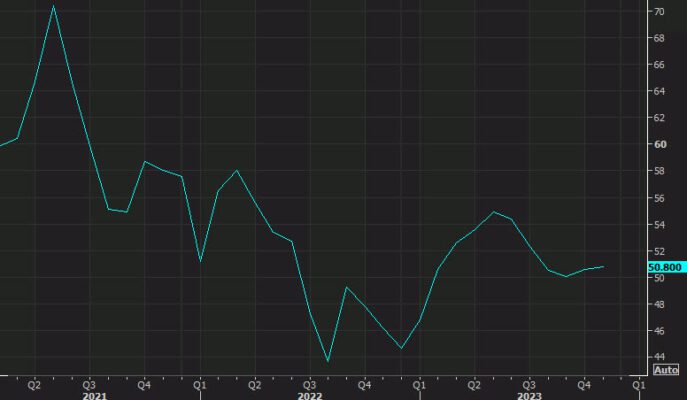Click the 2021 year label on time axis

[95, 395]
